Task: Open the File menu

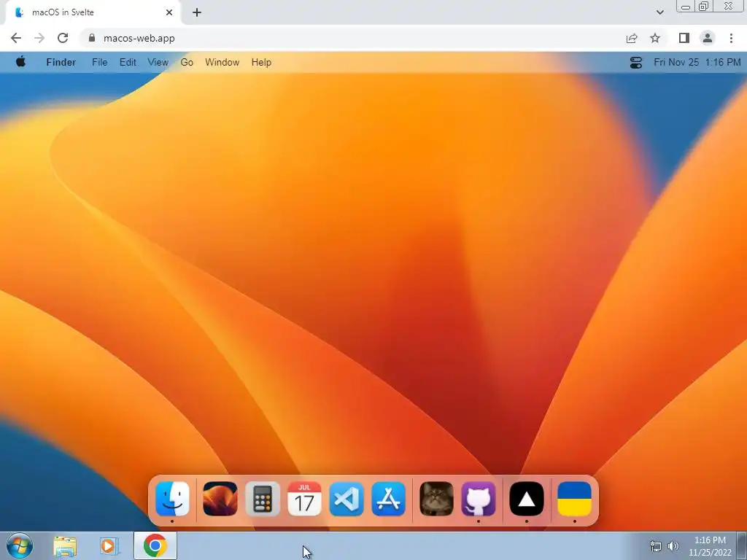Action: pos(99,63)
